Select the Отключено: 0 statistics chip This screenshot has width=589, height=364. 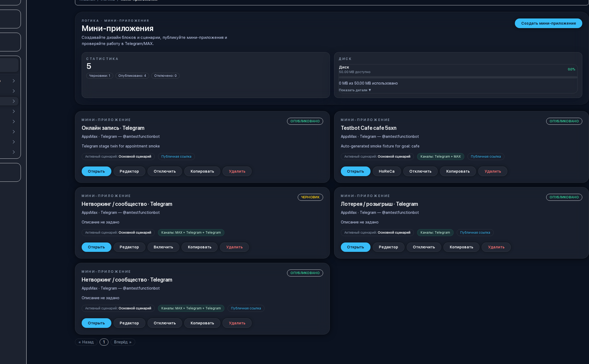click(165, 76)
